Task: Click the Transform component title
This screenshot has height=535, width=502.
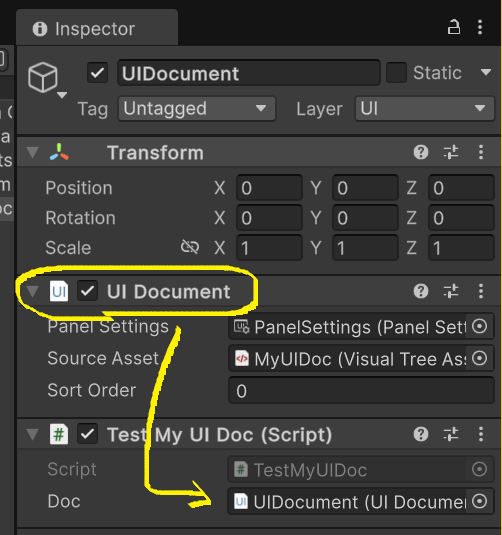Action: (155, 153)
